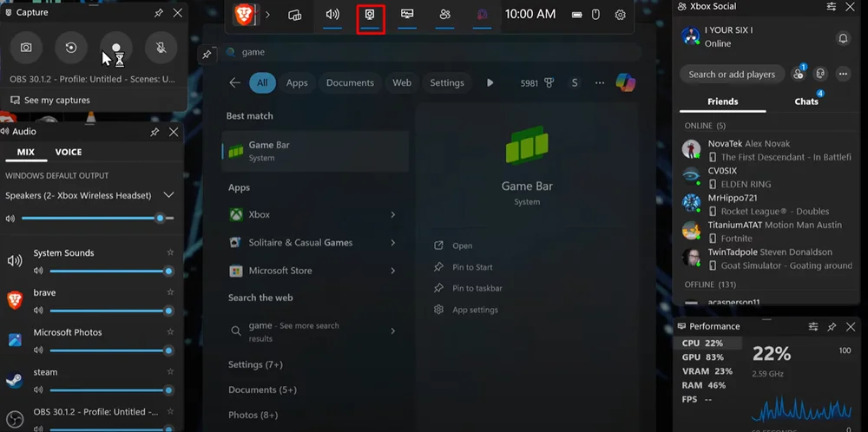Screen dimensions: 868x432
Task: Open Game Bar settings gear
Action: point(621,15)
